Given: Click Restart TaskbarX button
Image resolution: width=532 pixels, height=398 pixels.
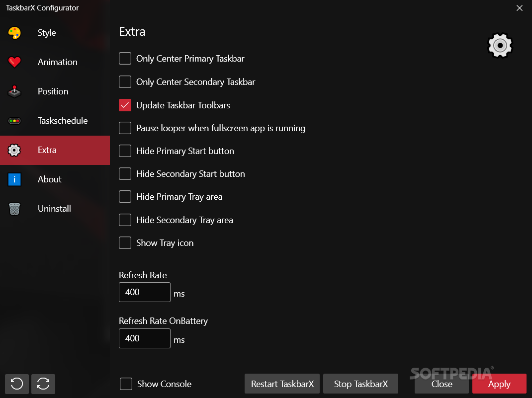Looking at the screenshot, I should tap(282, 384).
